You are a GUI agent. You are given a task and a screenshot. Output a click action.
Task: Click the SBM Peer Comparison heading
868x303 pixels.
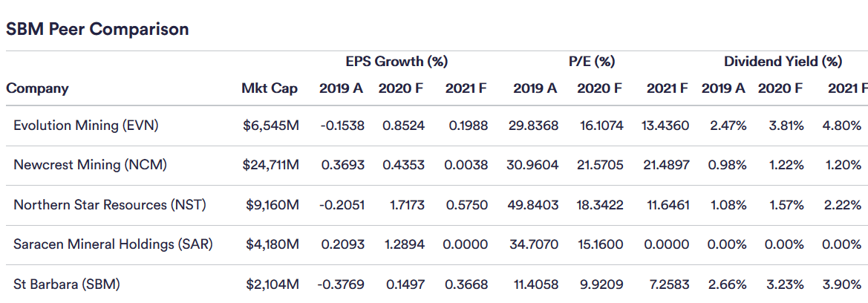pyautogui.click(x=97, y=30)
